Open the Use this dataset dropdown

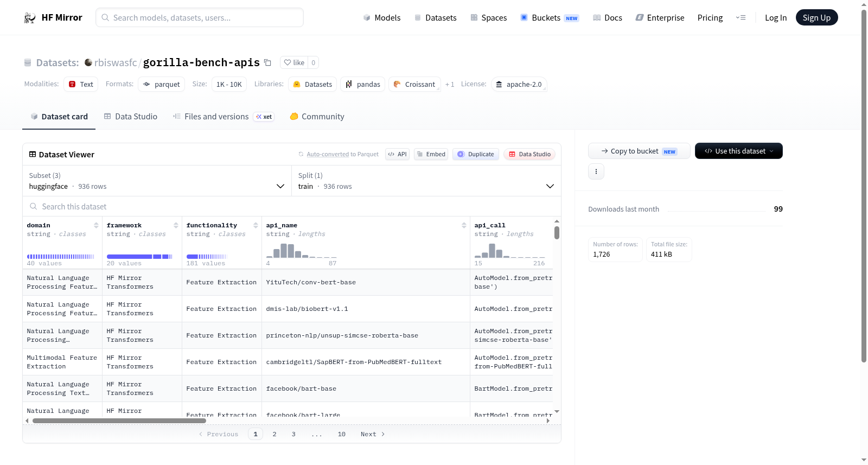pyautogui.click(x=739, y=151)
